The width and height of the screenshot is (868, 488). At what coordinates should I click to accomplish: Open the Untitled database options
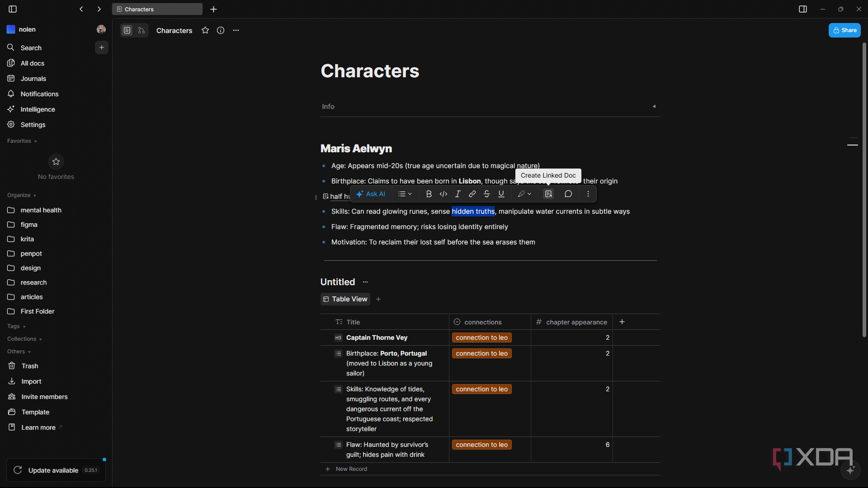tap(365, 282)
